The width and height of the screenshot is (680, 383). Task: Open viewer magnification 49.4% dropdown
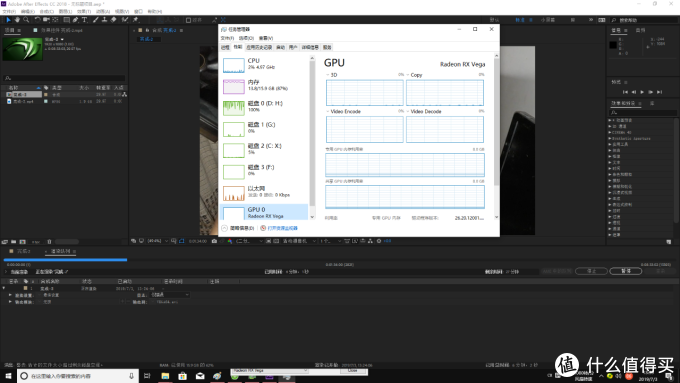158,241
